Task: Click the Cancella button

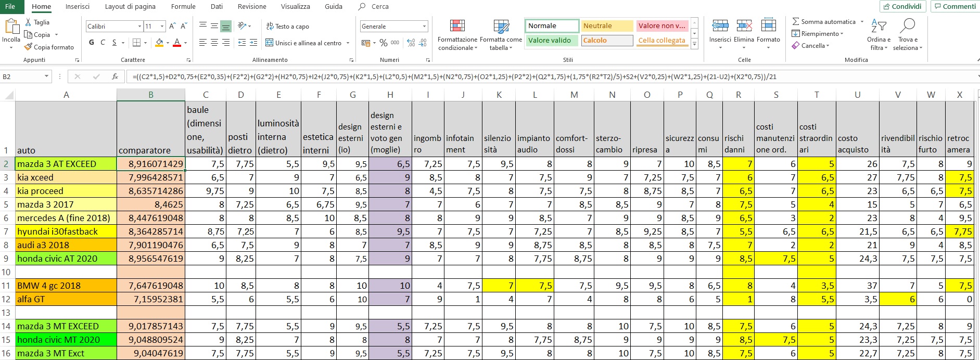Action: point(810,46)
